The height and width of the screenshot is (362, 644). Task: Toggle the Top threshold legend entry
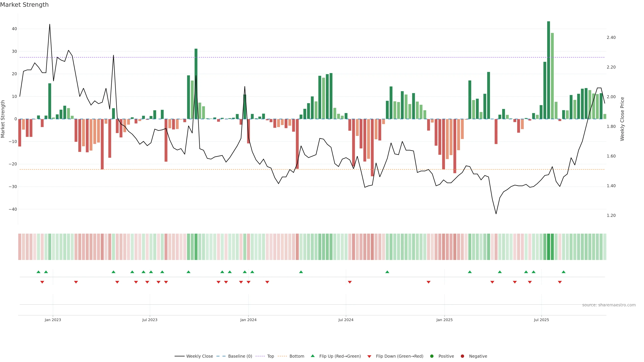270,356
